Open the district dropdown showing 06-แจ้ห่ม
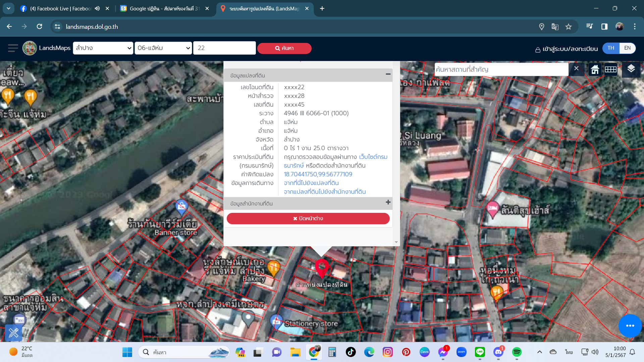 click(163, 48)
